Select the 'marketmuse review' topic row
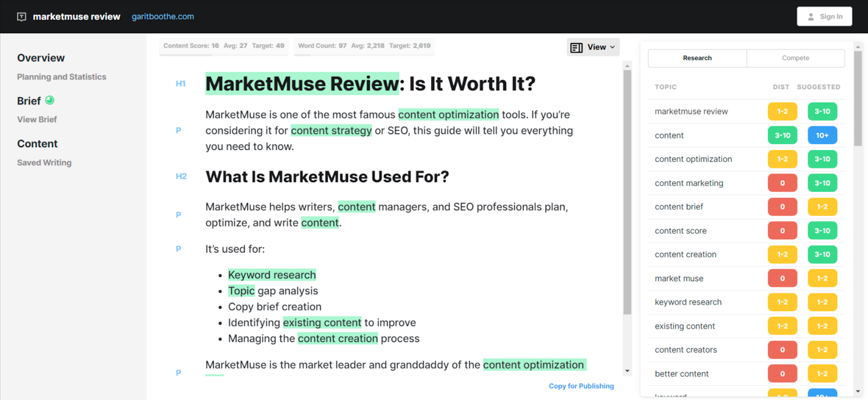868x400 pixels. [746, 111]
